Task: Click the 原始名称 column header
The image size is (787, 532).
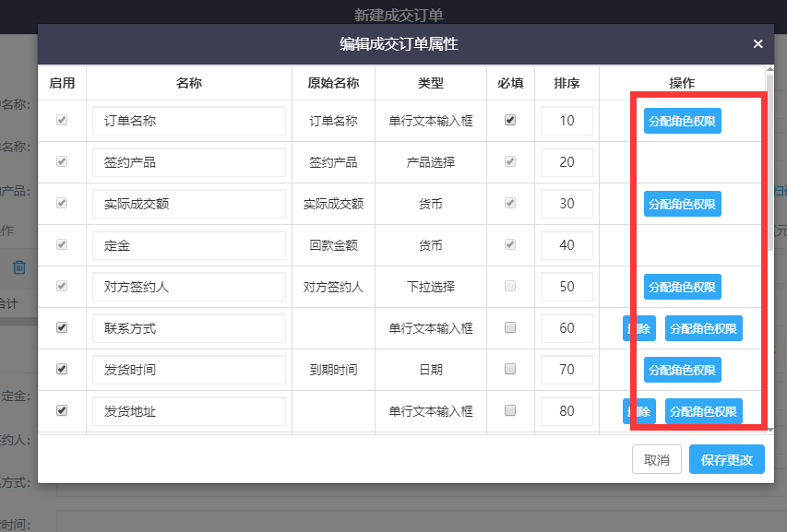Action: click(333, 83)
